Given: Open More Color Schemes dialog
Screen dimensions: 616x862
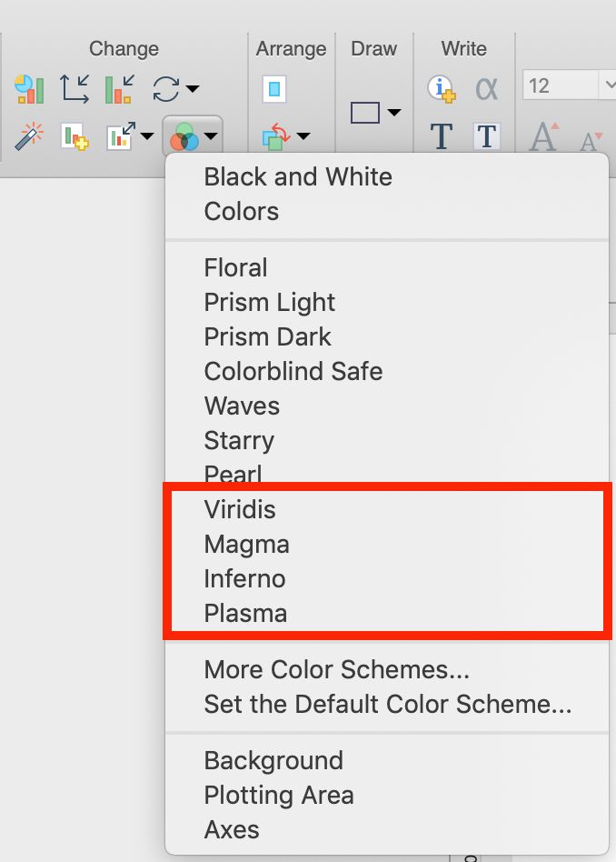Looking at the screenshot, I should coord(337,669).
